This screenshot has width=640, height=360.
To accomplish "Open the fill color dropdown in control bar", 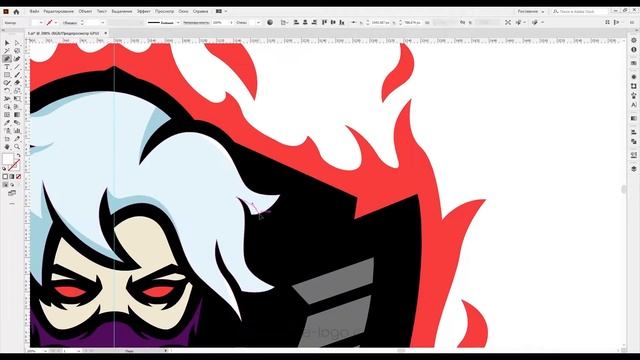I will tap(41, 22).
